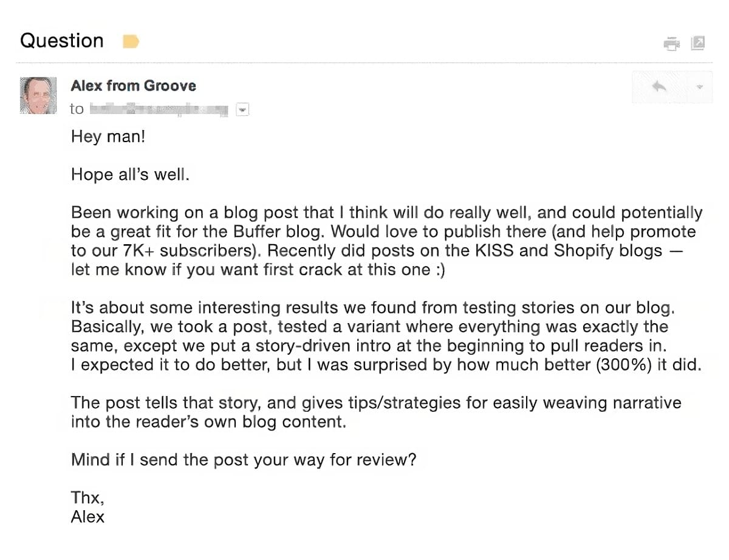729x560 pixels.
Task: Hit the reply arrow on the message header
Action: (x=660, y=87)
